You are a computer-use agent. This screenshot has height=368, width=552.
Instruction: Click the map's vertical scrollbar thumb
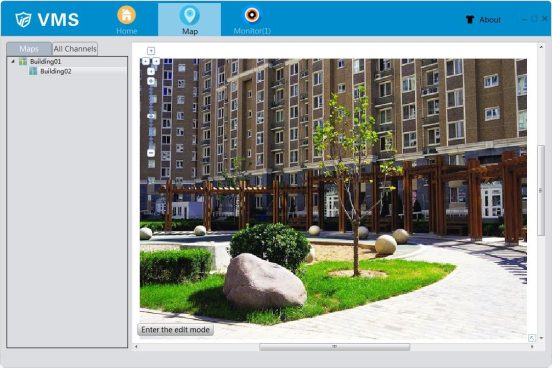541,191
